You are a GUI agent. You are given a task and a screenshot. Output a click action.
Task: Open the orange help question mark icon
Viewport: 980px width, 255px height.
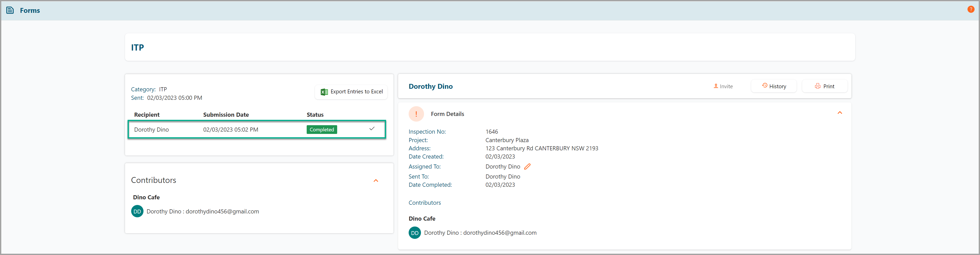coord(971,9)
